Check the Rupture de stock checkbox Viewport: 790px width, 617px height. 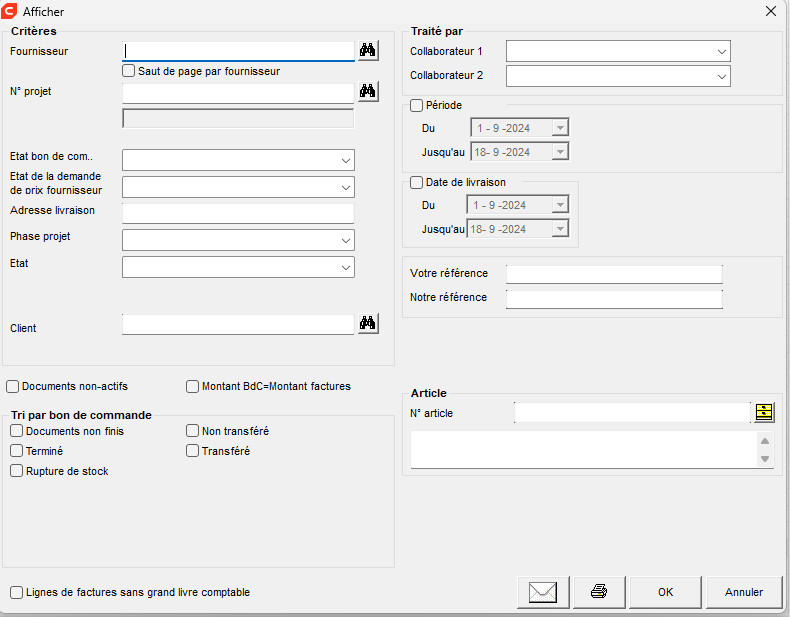tap(17, 471)
